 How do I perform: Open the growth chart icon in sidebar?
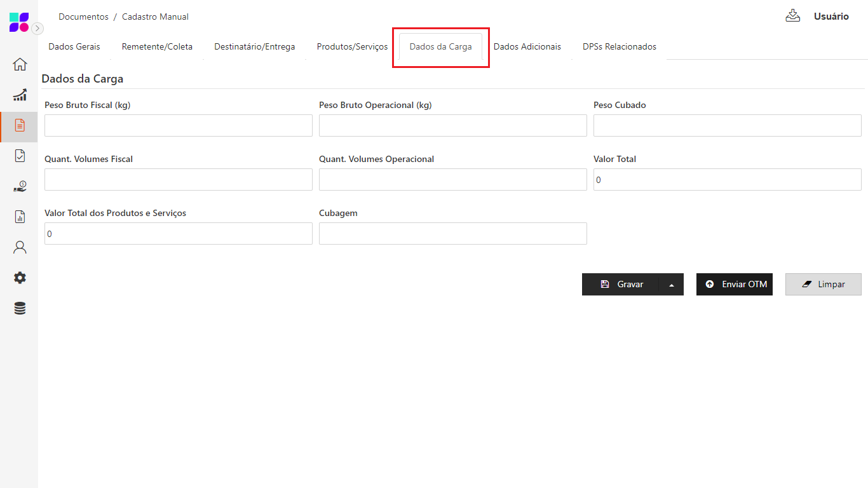[20, 95]
